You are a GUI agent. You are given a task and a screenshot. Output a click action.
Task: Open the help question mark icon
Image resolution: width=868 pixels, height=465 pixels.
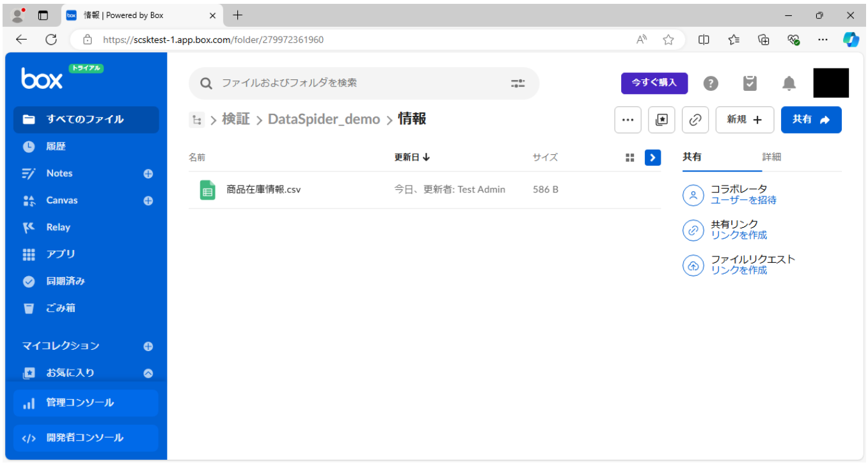coord(711,83)
